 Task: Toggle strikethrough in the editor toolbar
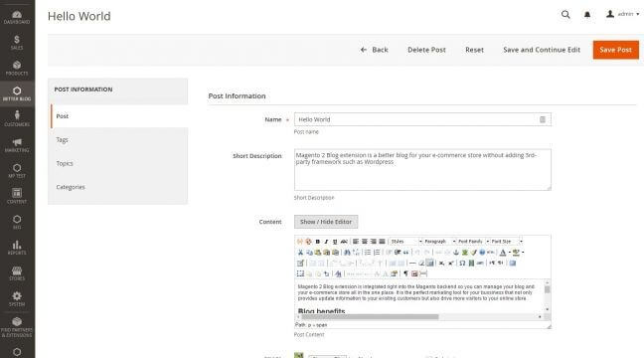pyautogui.click(x=344, y=242)
